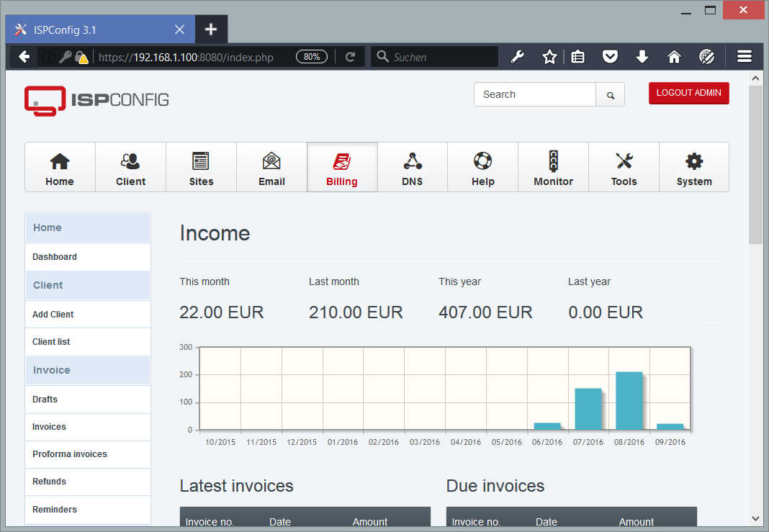Click the 80% zoom level indicator
Screen dimensions: 769x532
(312, 57)
